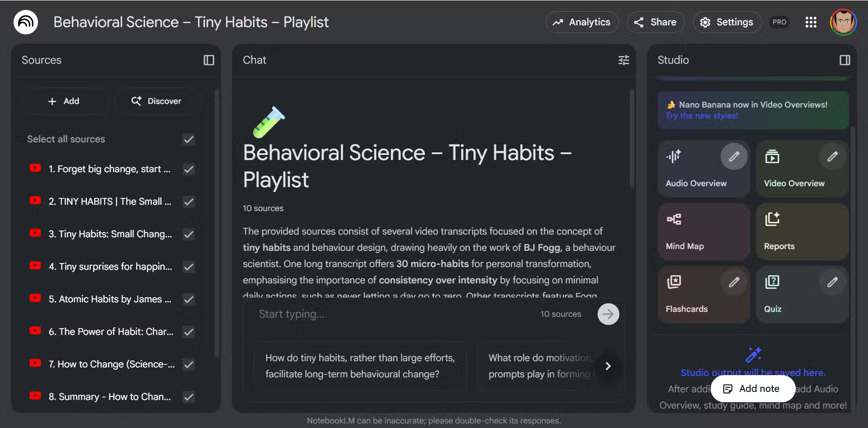Click Try the new styles link
Image resolution: width=868 pixels, height=428 pixels.
pyautogui.click(x=702, y=116)
